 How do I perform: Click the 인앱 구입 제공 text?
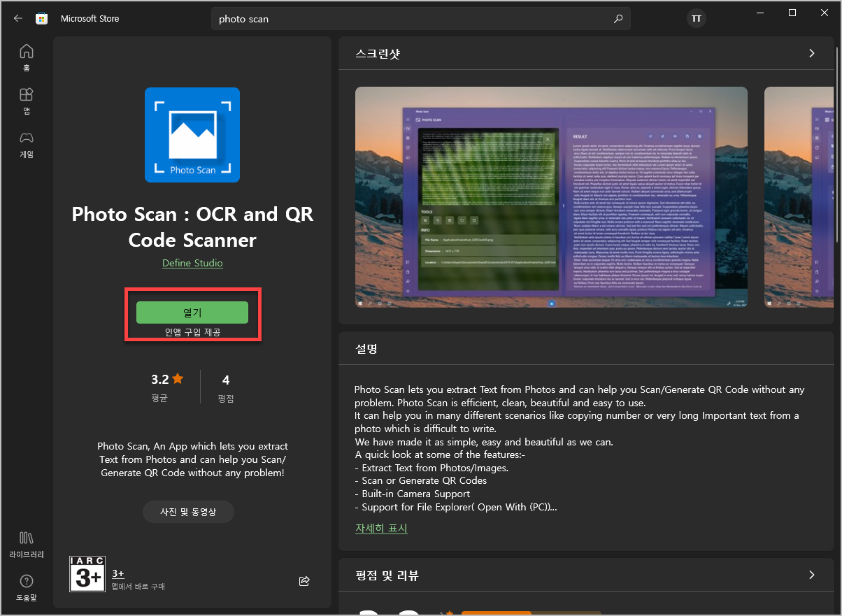pos(192,332)
